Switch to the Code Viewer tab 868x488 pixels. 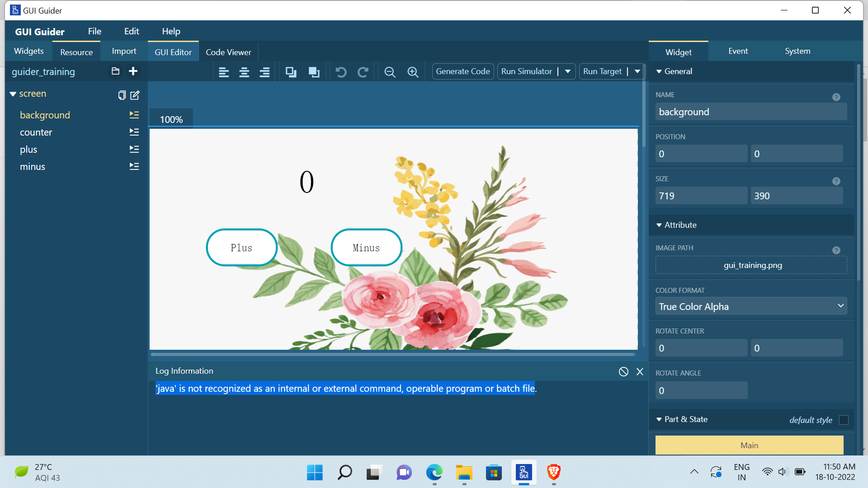coord(228,52)
